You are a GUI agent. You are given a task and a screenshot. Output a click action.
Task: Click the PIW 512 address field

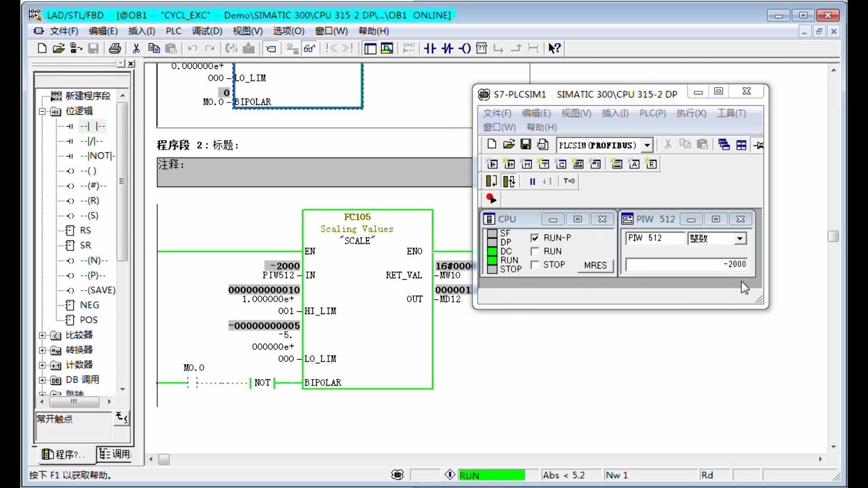656,238
